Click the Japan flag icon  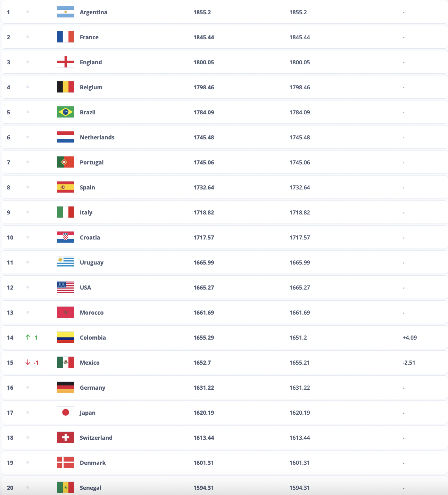click(66, 412)
